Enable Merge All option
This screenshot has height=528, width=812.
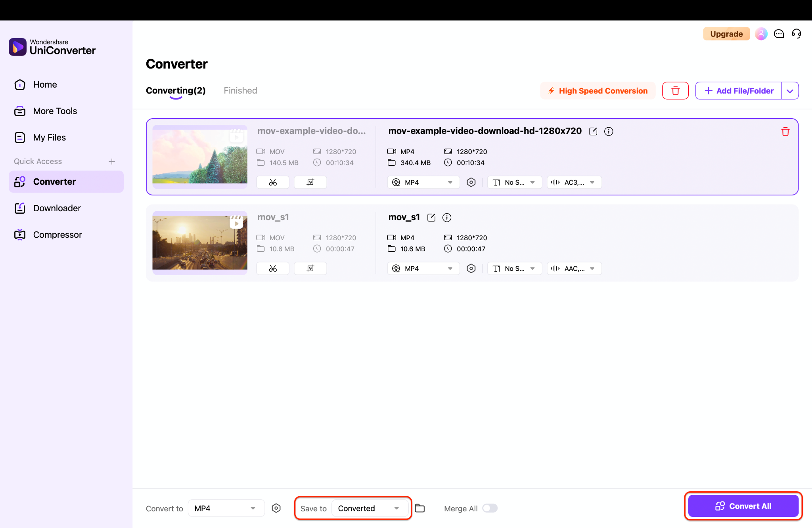(x=490, y=508)
